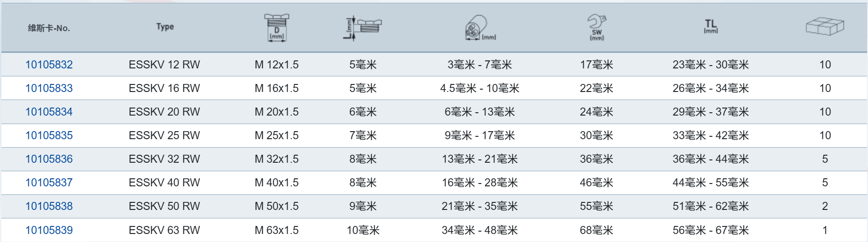Select the ESSKV 12 RW type cell
Viewport: 868px width, 242px height.
click(164, 65)
